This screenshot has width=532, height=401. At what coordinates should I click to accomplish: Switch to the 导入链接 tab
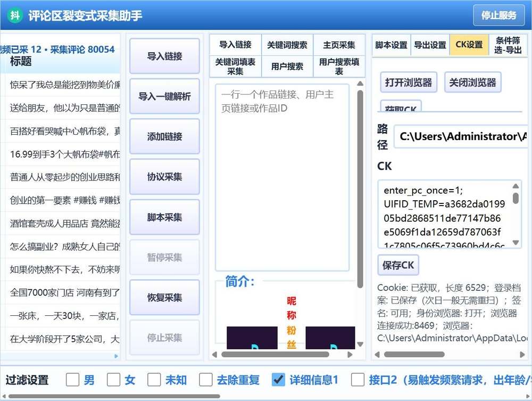coord(236,45)
